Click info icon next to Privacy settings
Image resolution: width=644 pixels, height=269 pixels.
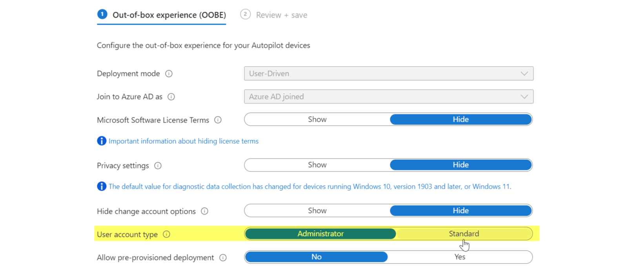tap(158, 166)
